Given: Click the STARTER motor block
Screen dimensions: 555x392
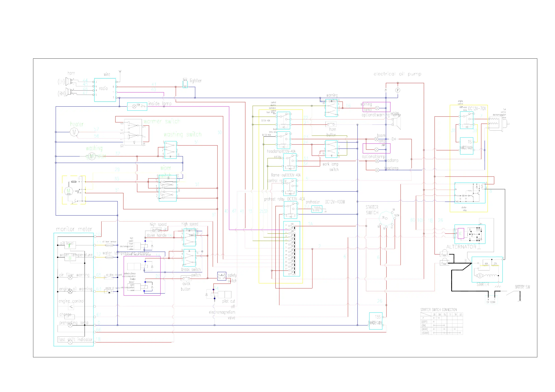Looking at the screenshot, I should click(487, 269).
